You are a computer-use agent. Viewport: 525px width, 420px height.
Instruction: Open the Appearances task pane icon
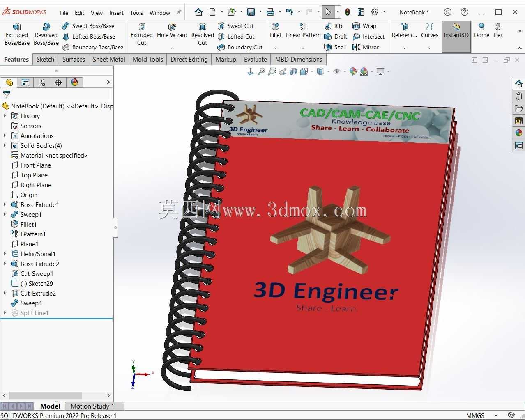[x=518, y=133]
